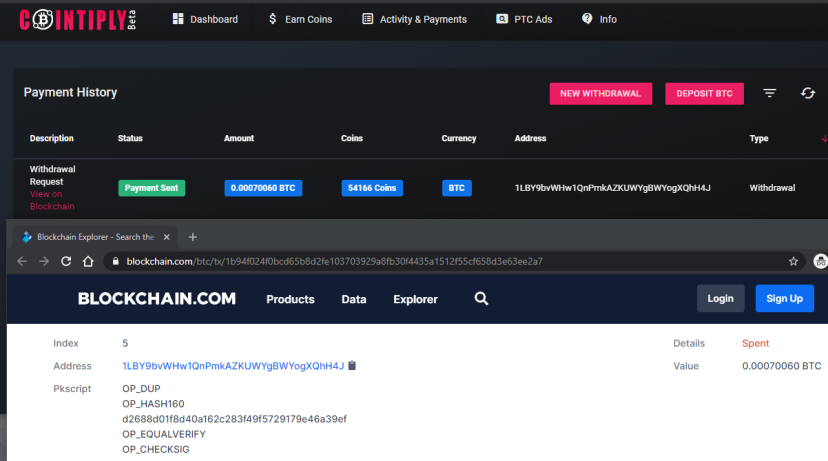
Task: Sort by the Coins column header
Action: click(352, 138)
